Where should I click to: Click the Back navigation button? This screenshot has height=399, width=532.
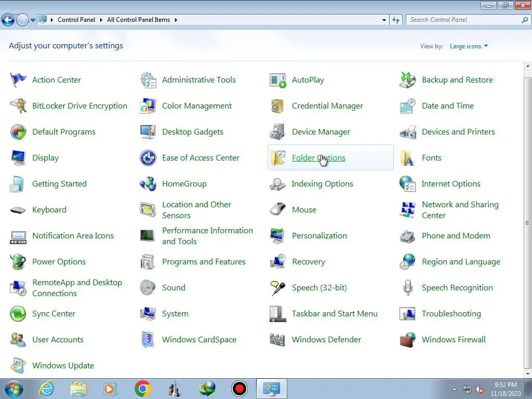point(8,20)
